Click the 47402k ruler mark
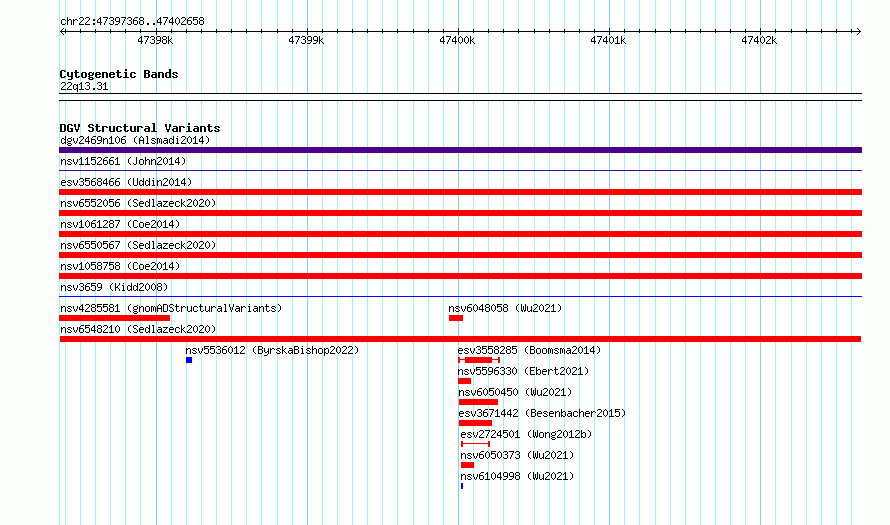This screenshot has width=890, height=525. click(759, 40)
